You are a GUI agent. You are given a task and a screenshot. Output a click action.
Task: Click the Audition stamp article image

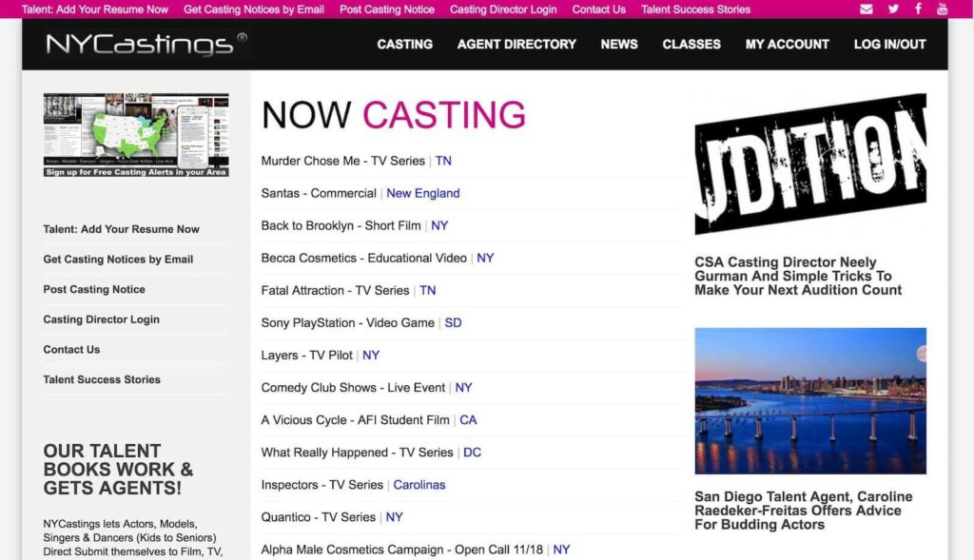(x=810, y=164)
